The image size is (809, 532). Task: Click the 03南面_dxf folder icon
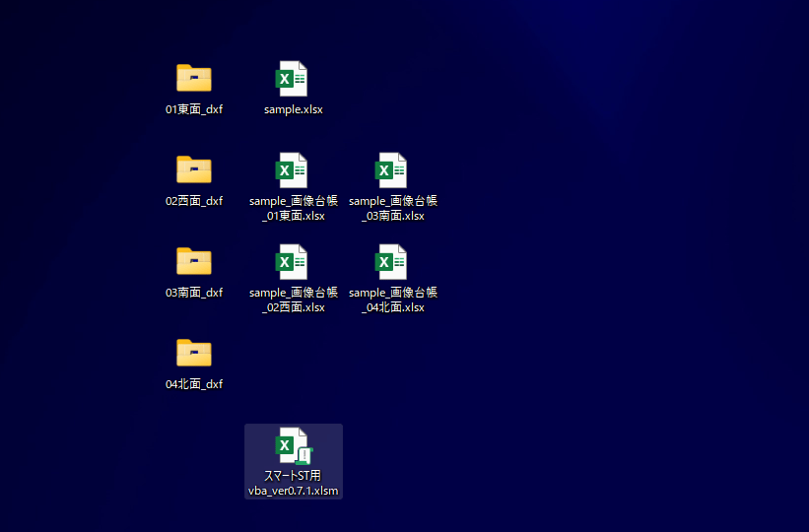coord(194,261)
